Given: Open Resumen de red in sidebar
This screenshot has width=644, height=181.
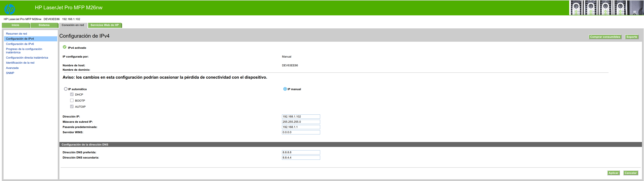Looking at the screenshot, I should pos(17,33).
